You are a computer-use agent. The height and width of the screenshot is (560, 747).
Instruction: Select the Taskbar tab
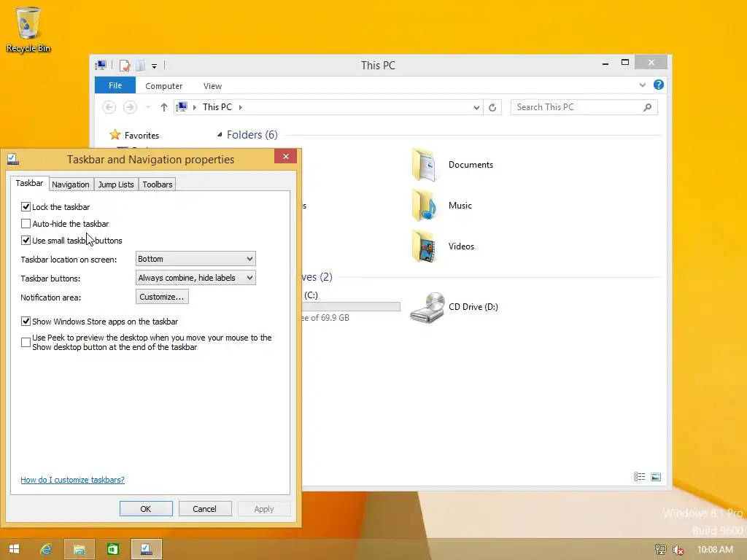pyautogui.click(x=29, y=183)
